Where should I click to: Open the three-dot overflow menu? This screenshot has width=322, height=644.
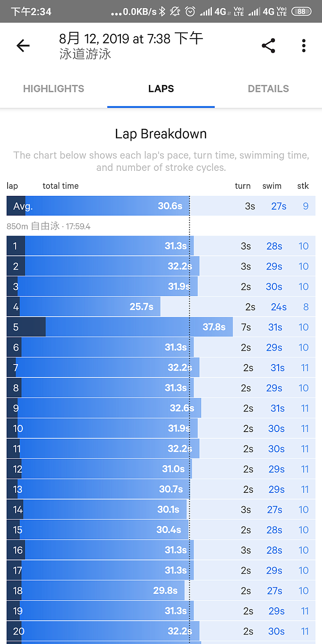point(304,46)
